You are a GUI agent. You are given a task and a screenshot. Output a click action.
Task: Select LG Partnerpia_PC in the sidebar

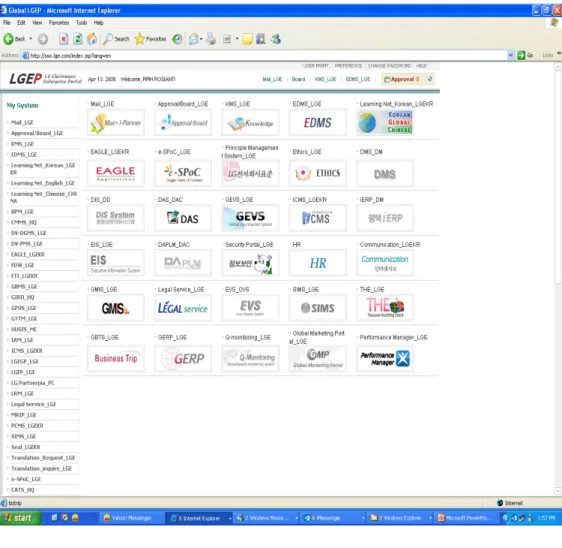tap(33, 383)
